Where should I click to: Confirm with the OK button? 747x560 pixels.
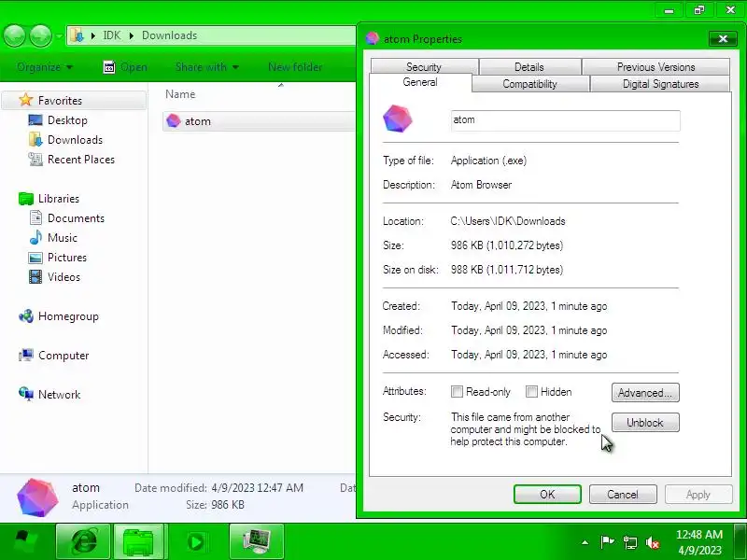pos(547,495)
